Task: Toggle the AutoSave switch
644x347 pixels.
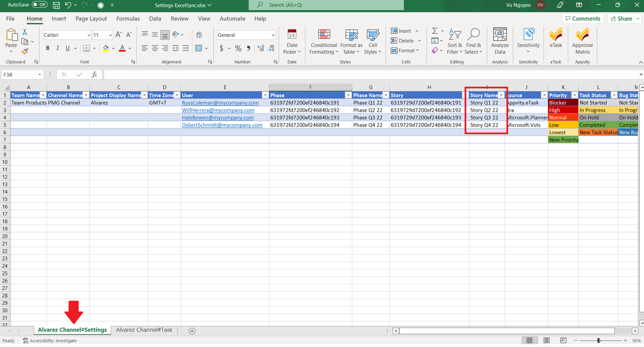Action: pos(40,5)
